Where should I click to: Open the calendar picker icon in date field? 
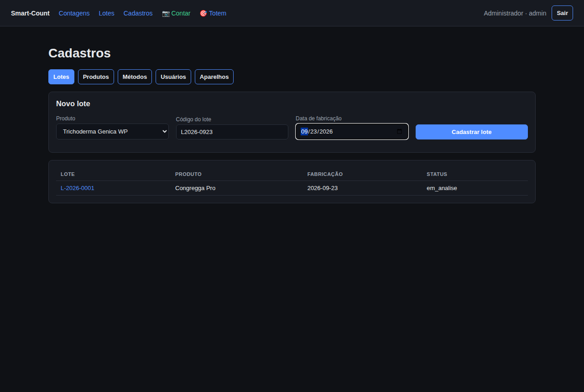tap(399, 132)
